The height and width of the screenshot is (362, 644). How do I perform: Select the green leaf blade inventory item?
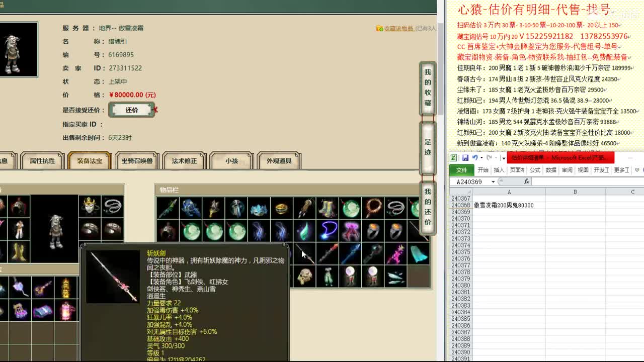(305, 231)
